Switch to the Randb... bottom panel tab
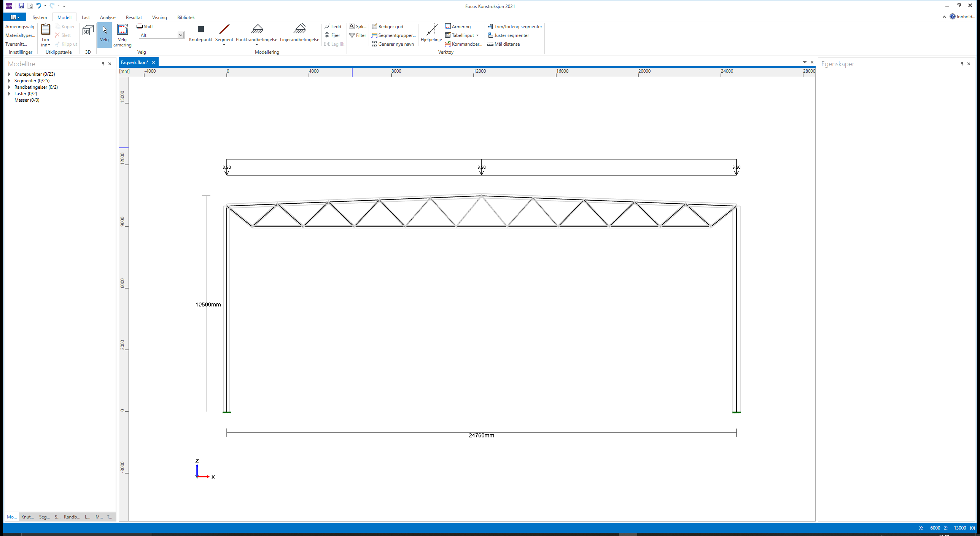 72,517
